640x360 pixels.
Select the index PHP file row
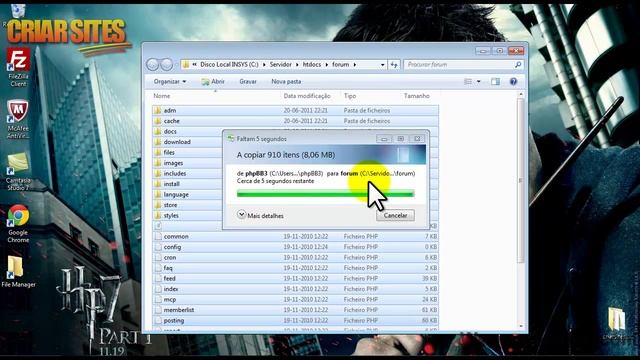[x=296, y=289]
